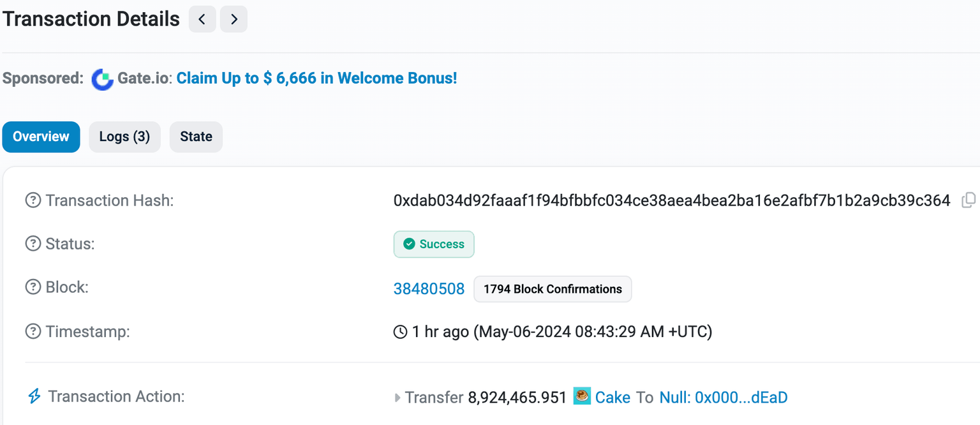Viewport: 980px width, 425px height.
Task: Click help icon beside Status
Action: pos(33,244)
